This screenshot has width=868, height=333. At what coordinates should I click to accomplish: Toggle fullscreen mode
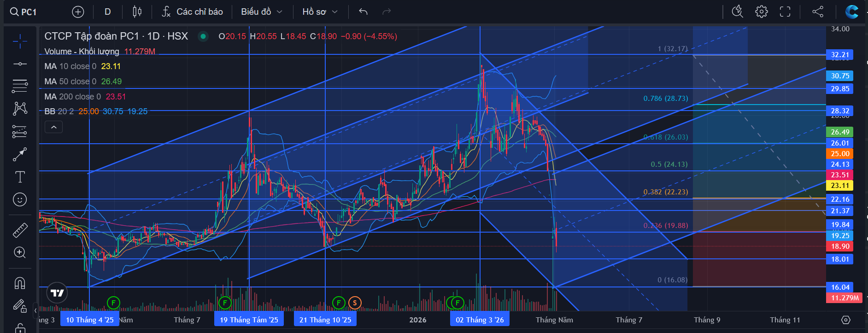point(785,12)
